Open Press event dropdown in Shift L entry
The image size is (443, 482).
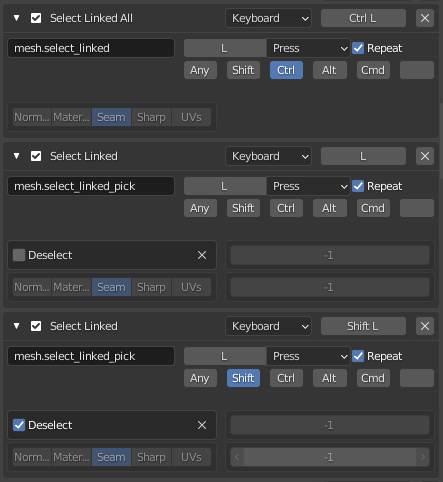[x=308, y=356]
